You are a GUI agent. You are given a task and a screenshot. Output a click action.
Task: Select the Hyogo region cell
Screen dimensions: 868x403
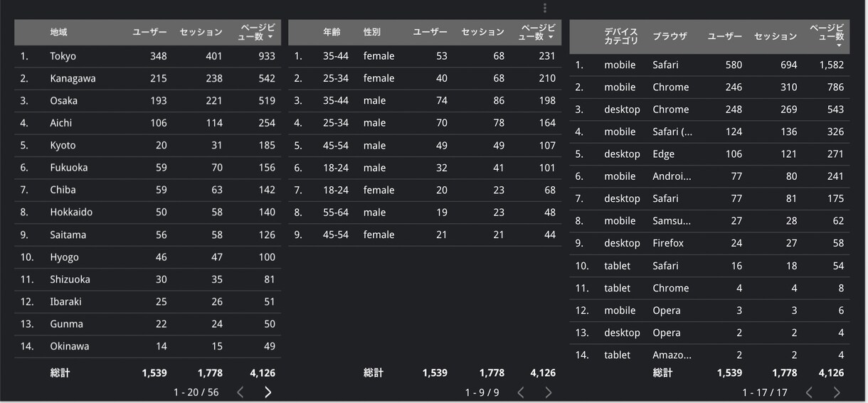tap(64, 257)
